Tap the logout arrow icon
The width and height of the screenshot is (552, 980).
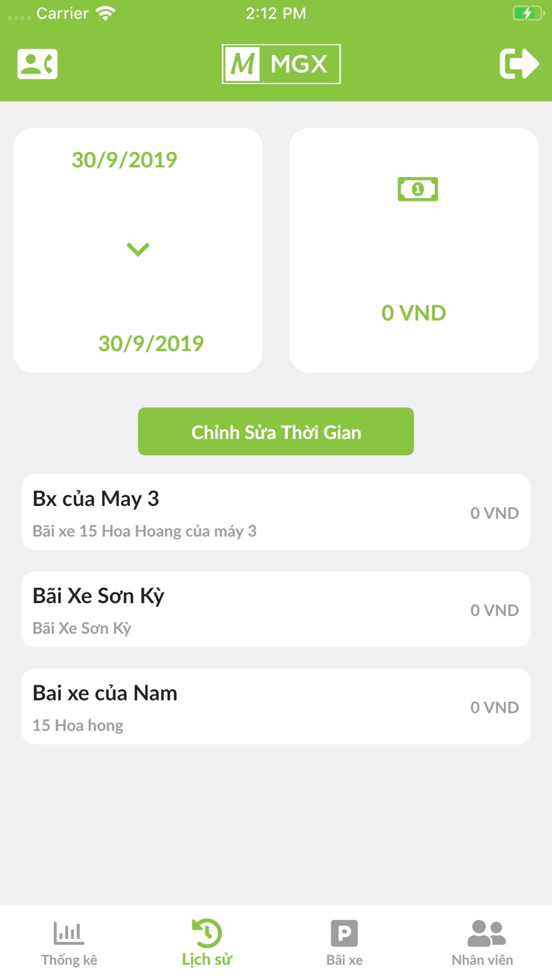point(519,64)
